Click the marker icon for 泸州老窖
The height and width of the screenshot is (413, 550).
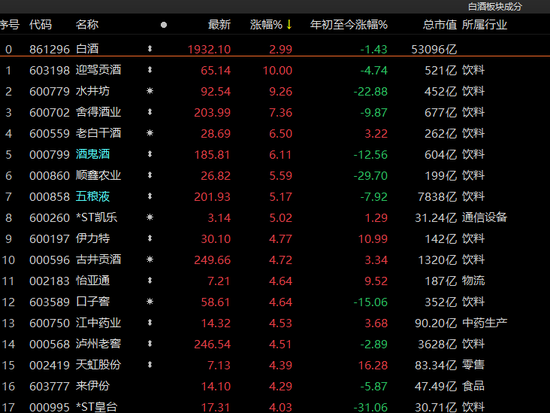pos(150,344)
